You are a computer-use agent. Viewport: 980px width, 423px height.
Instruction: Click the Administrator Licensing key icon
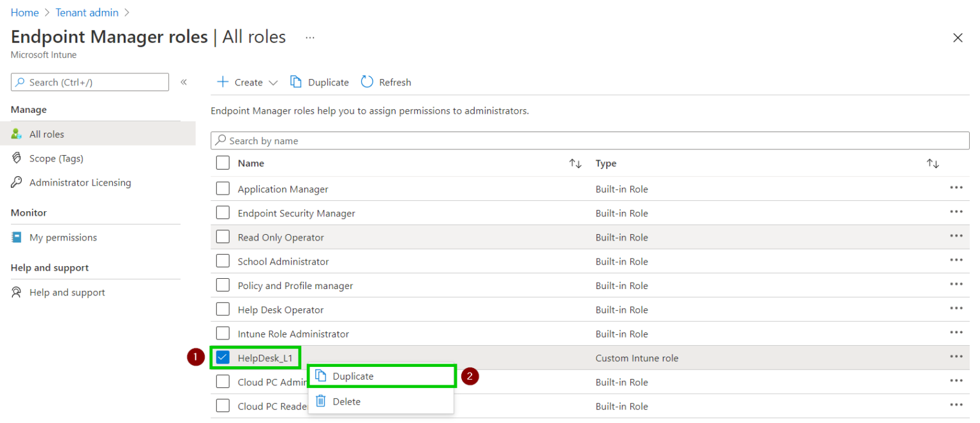click(x=17, y=182)
